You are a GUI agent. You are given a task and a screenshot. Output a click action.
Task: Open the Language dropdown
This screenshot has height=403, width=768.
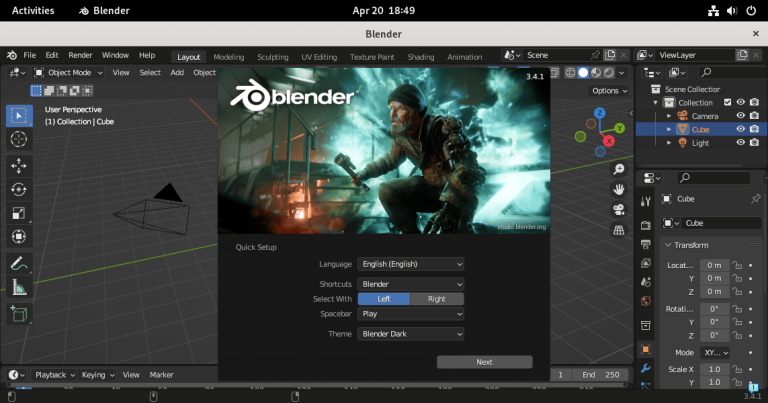(x=410, y=264)
